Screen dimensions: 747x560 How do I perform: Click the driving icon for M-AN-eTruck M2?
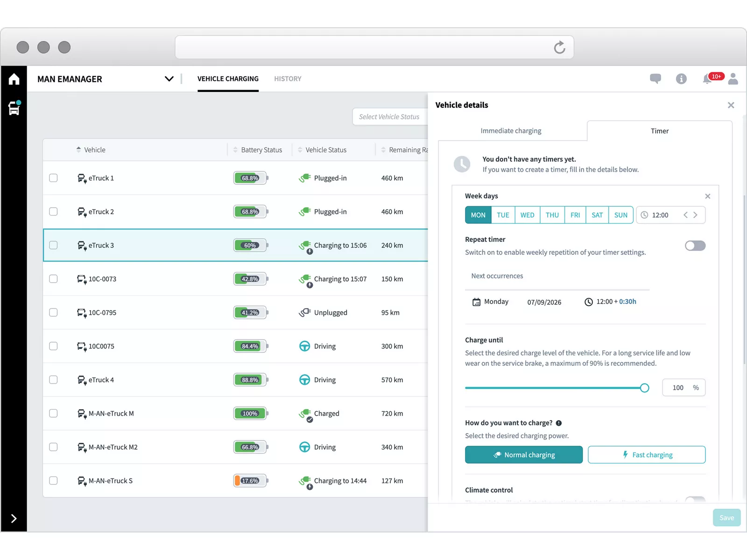point(304,447)
